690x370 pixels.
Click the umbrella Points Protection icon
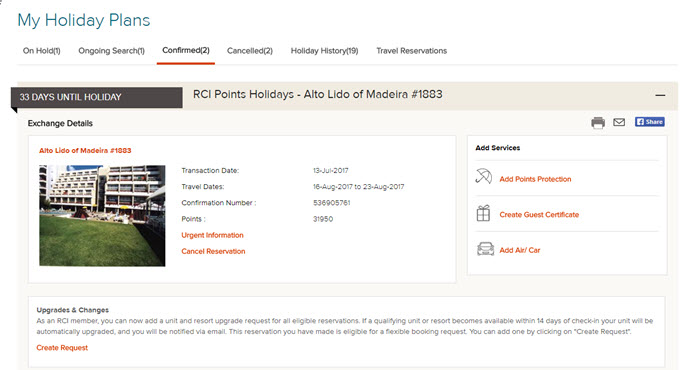(484, 177)
